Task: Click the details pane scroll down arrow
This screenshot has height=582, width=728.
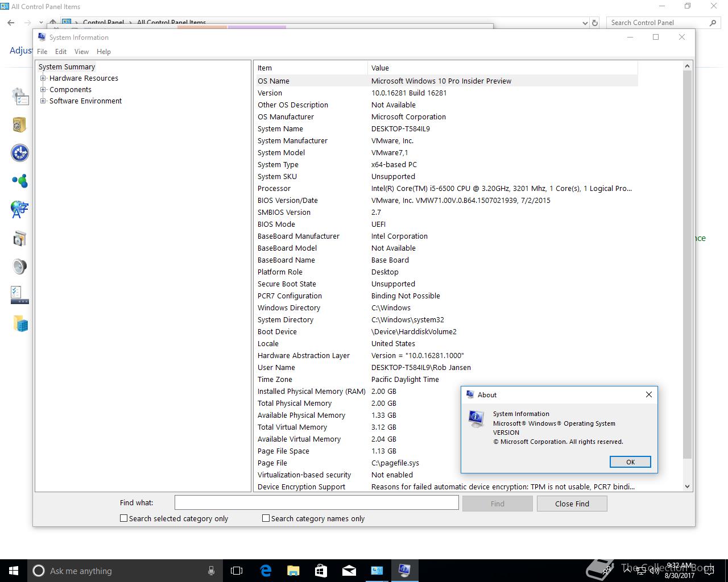Action: pyautogui.click(x=687, y=487)
